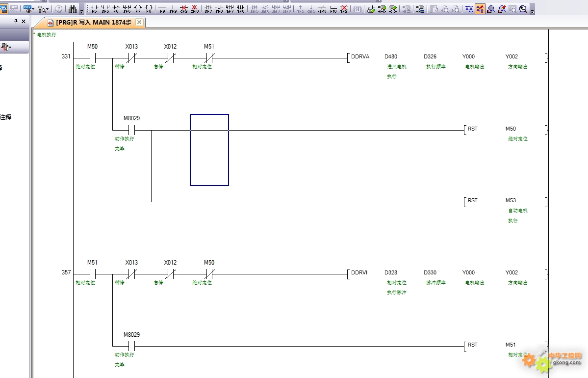Image resolution: width=588 pixels, height=378 pixels.
Task: Select the F8 application instruction tool
Action: 149,9
